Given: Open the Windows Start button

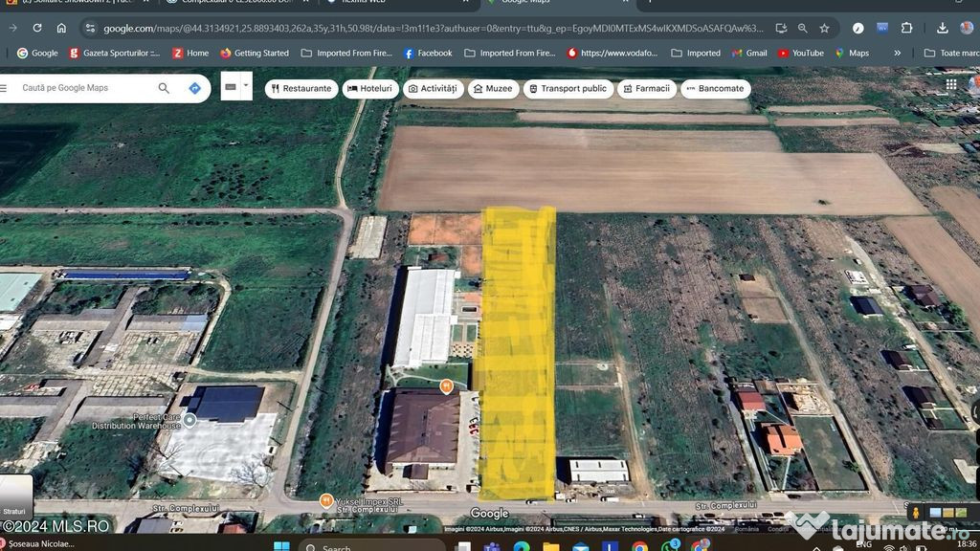Looking at the screenshot, I should coord(282,546).
